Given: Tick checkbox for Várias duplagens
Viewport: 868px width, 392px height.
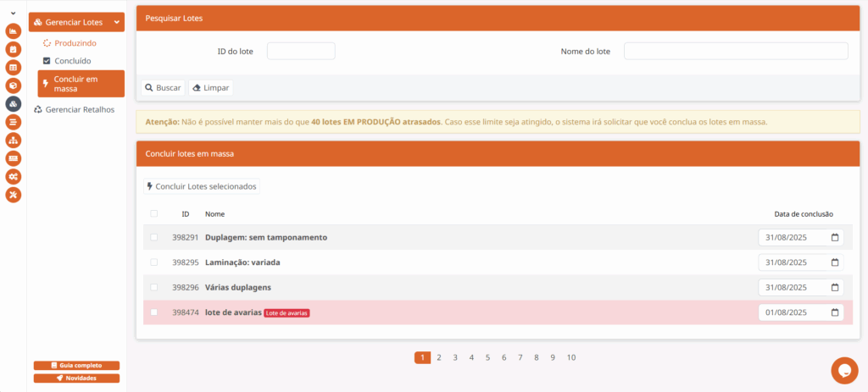Looking at the screenshot, I should 153,287.
